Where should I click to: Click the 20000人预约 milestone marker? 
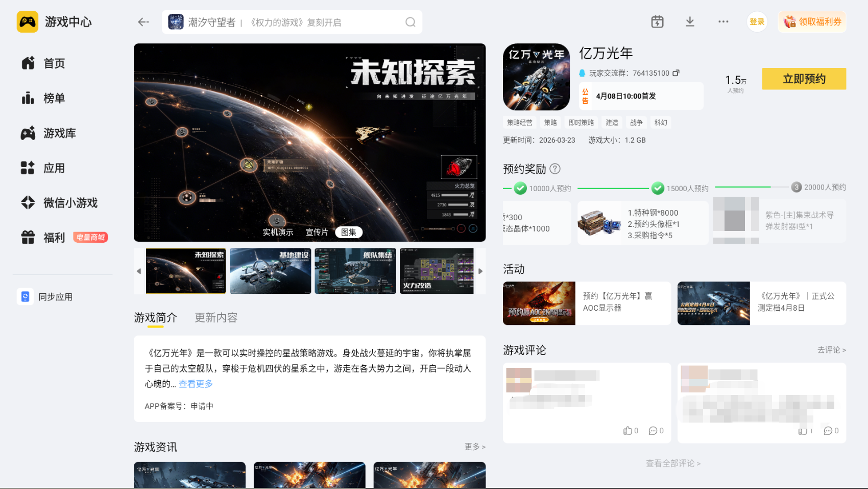797,188
